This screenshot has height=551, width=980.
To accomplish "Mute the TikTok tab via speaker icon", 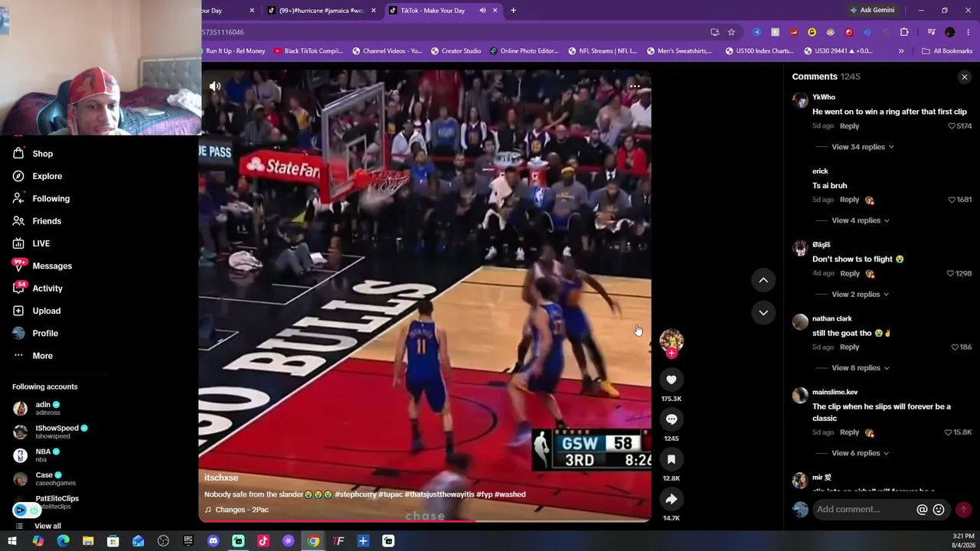I will point(482,11).
